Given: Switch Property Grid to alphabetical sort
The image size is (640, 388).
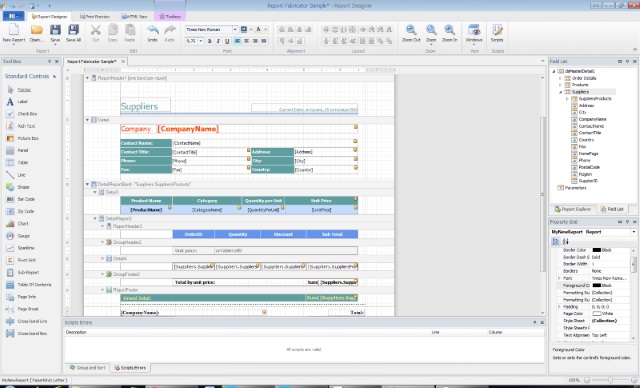Looking at the screenshot, I should [x=565, y=241].
